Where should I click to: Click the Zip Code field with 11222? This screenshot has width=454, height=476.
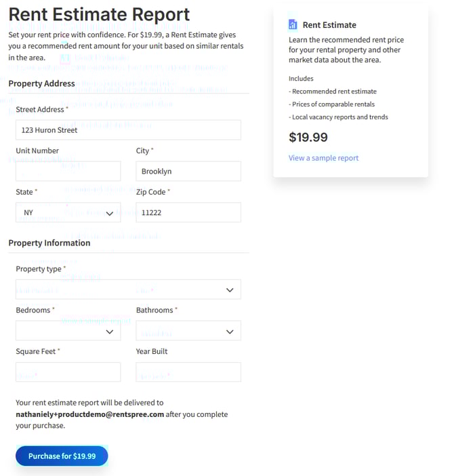click(188, 212)
